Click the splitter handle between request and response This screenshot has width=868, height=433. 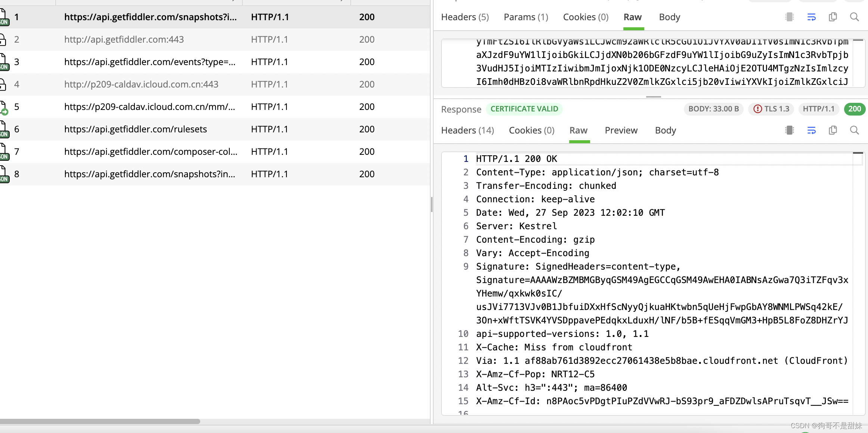click(653, 97)
